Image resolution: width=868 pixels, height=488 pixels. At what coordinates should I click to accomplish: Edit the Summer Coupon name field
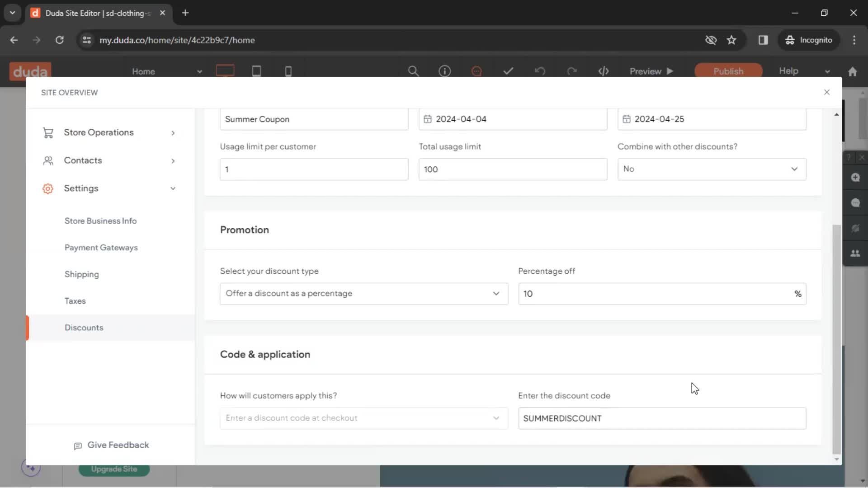(x=314, y=119)
